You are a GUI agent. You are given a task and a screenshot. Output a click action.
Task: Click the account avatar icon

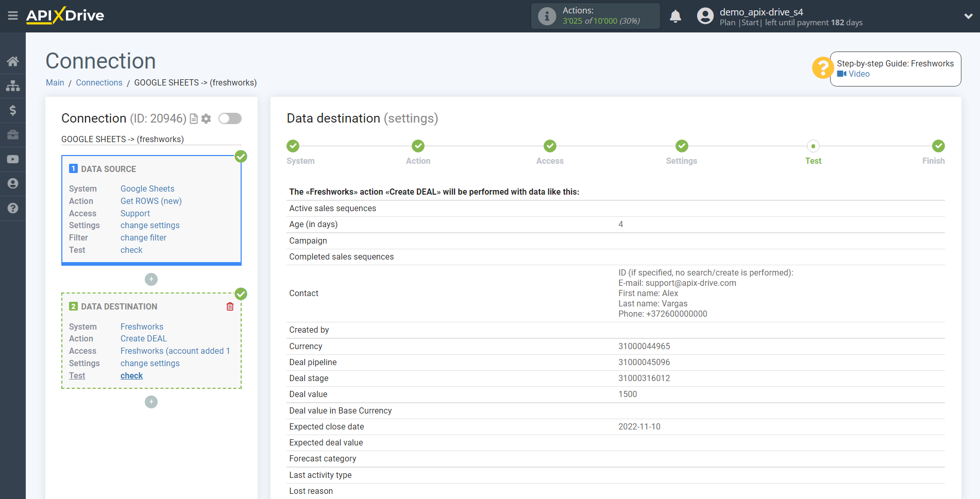coord(705,16)
